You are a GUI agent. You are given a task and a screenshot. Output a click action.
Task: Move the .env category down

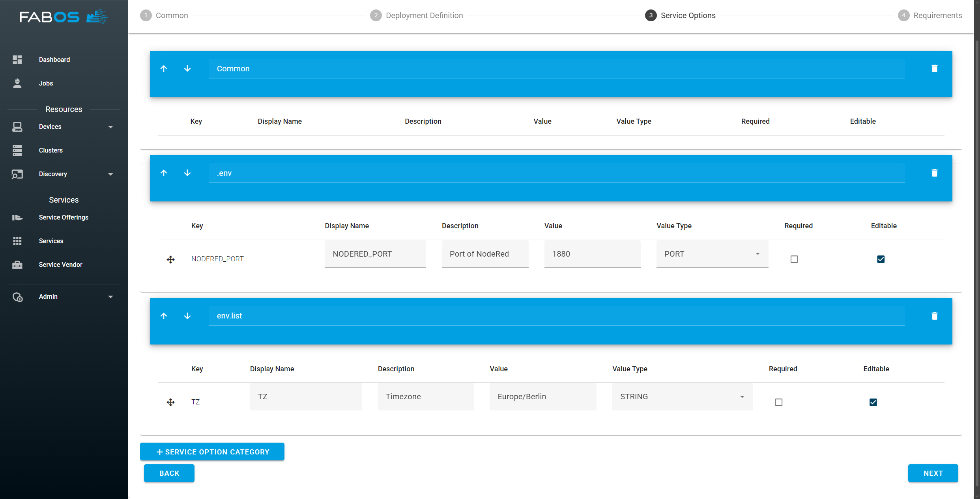[x=187, y=173]
